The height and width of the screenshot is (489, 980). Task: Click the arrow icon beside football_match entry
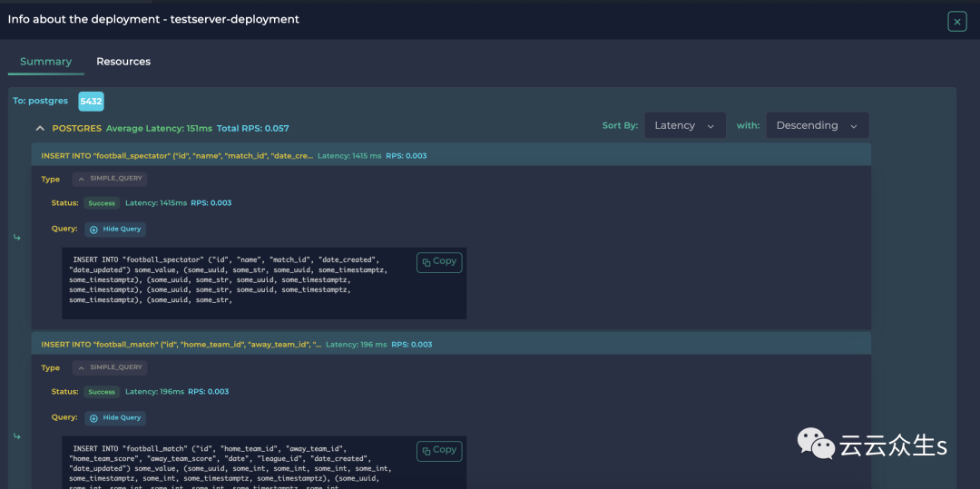pyautogui.click(x=17, y=435)
